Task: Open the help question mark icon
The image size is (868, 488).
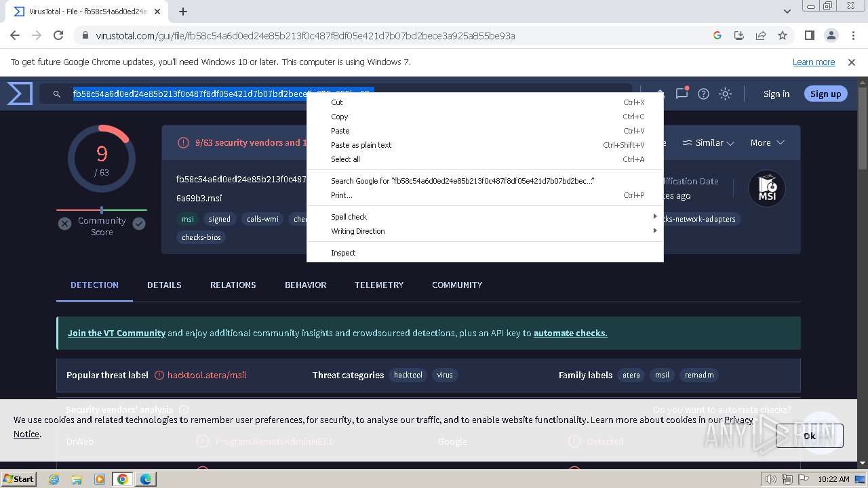Action: tap(703, 94)
